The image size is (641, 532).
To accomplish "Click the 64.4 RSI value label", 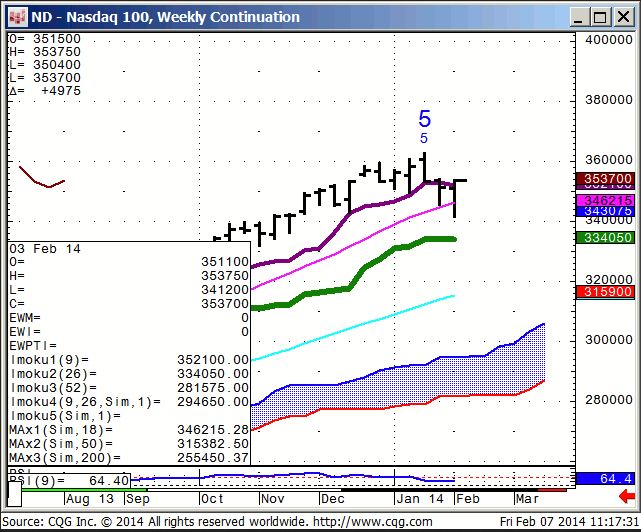I will [605, 478].
